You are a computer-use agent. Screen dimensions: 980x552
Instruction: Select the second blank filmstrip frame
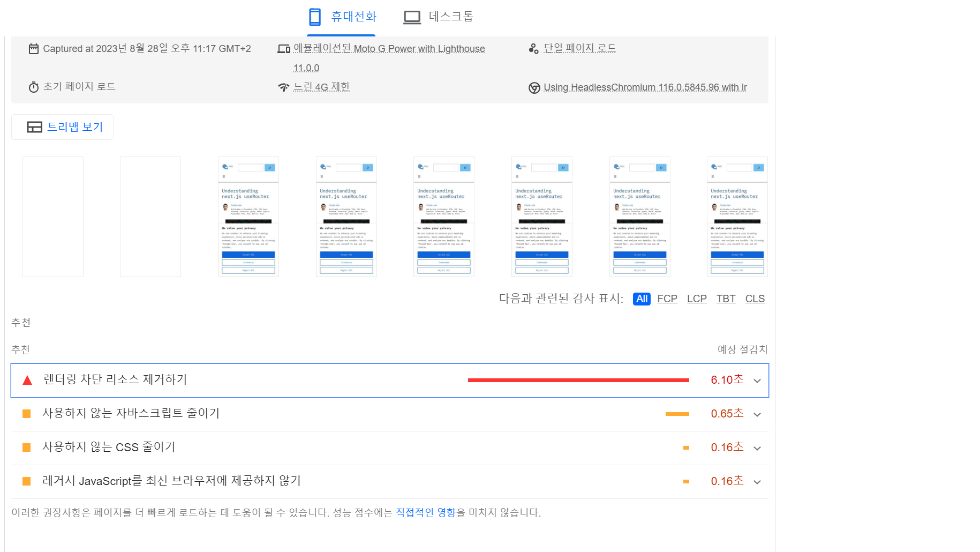coord(150,217)
